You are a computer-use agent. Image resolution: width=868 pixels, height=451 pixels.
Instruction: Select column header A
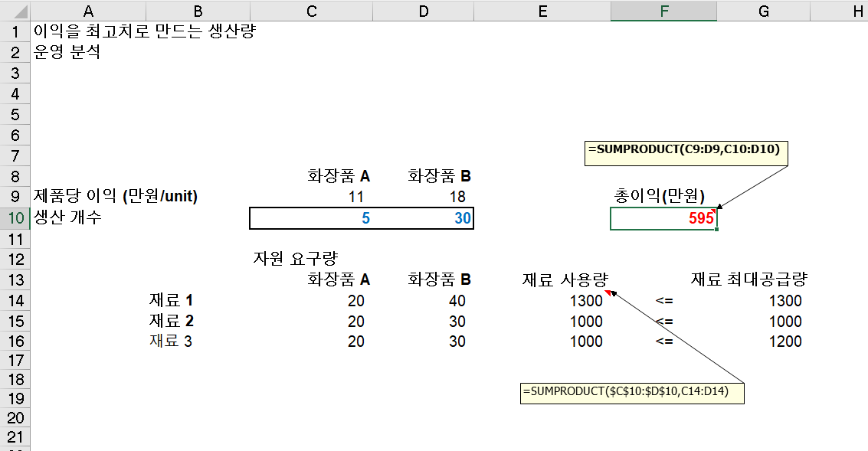click(x=88, y=10)
